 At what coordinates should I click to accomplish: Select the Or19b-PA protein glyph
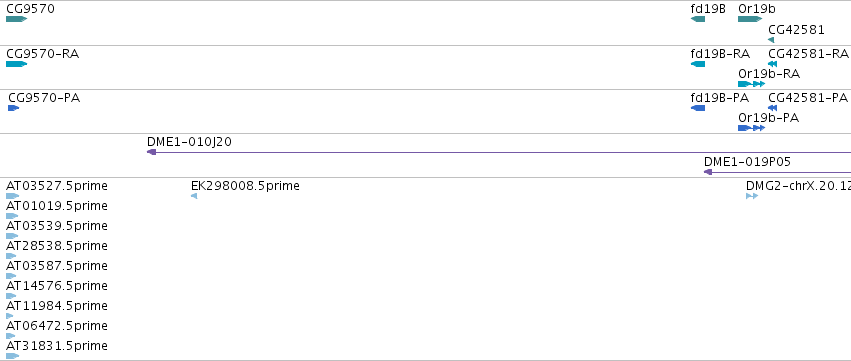tap(752, 128)
